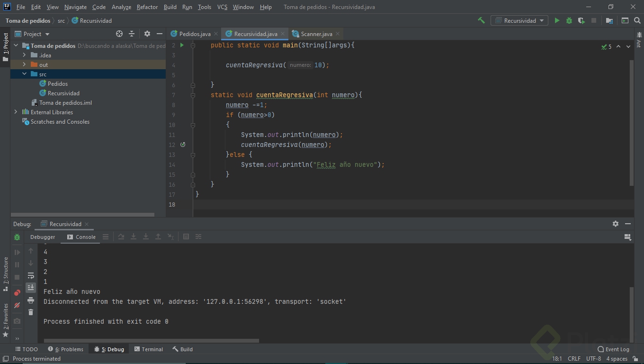Click the Step Out debug icon
This screenshot has width=644, height=364.
point(158,237)
